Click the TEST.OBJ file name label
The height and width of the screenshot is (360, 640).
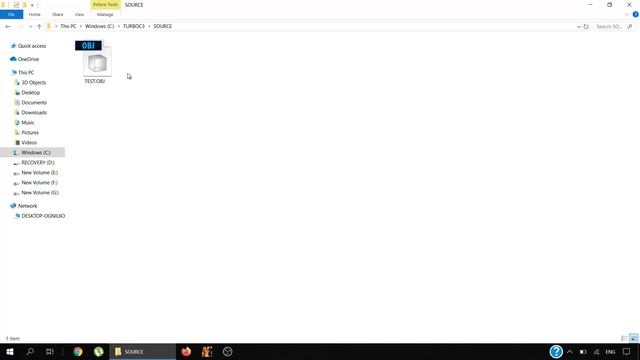[95, 81]
